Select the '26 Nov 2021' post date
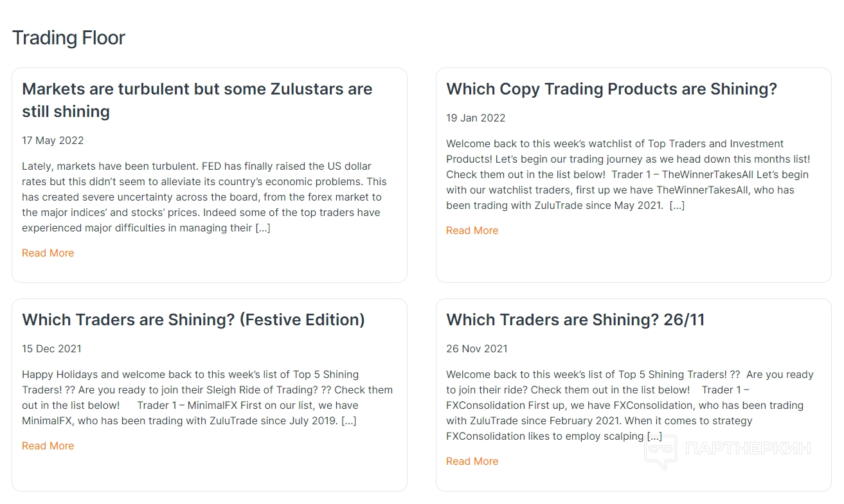This screenshot has width=844, height=504. click(x=476, y=348)
